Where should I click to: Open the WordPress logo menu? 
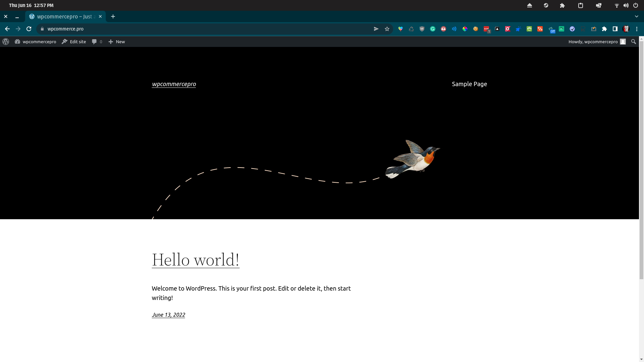coord(6,42)
